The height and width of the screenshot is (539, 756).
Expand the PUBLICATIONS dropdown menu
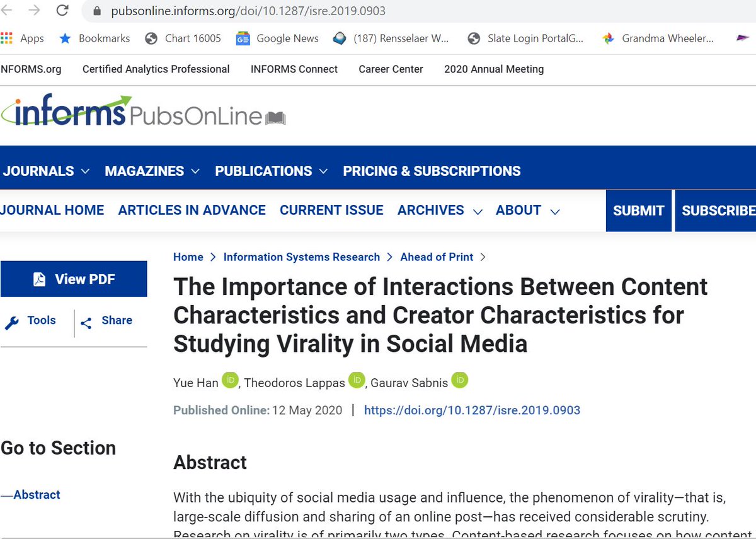(271, 171)
